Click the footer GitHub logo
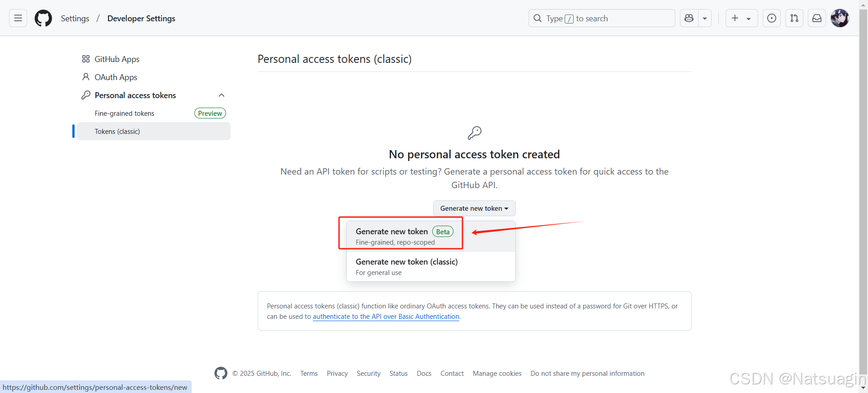This screenshot has height=393, width=868. [x=221, y=373]
